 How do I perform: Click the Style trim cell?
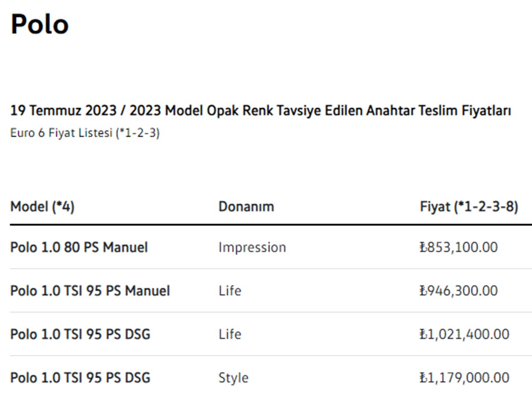click(233, 378)
